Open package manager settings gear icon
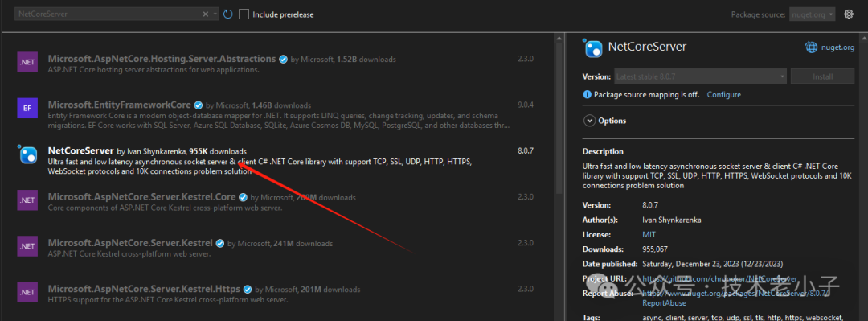The image size is (868, 321). (849, 14)
